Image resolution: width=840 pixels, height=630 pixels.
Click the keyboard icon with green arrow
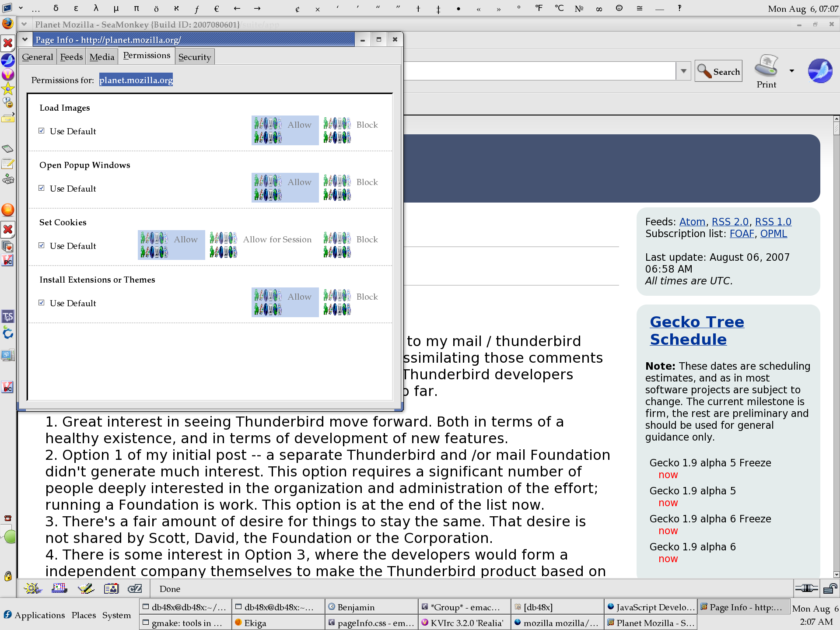tap(8, 179)
